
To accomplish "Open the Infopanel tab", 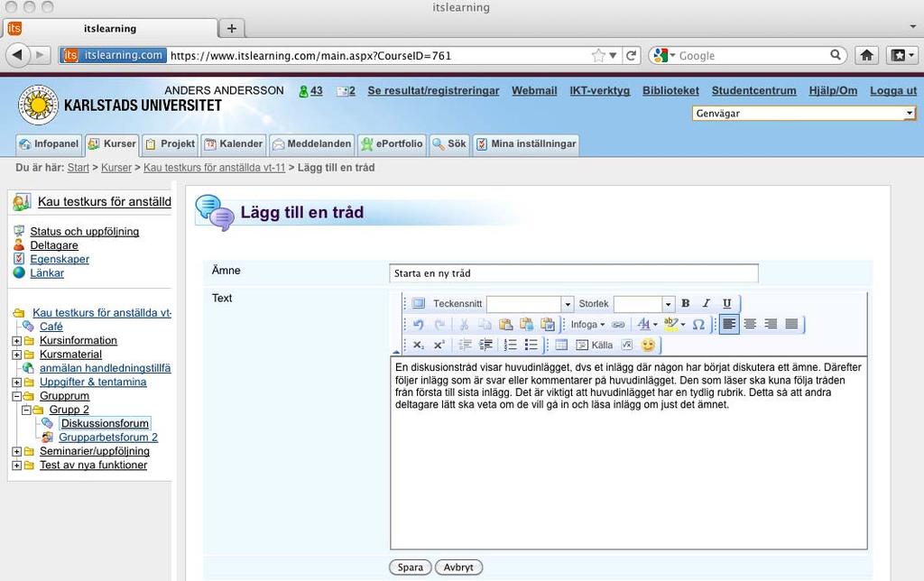I will click(x=49, y=144).
